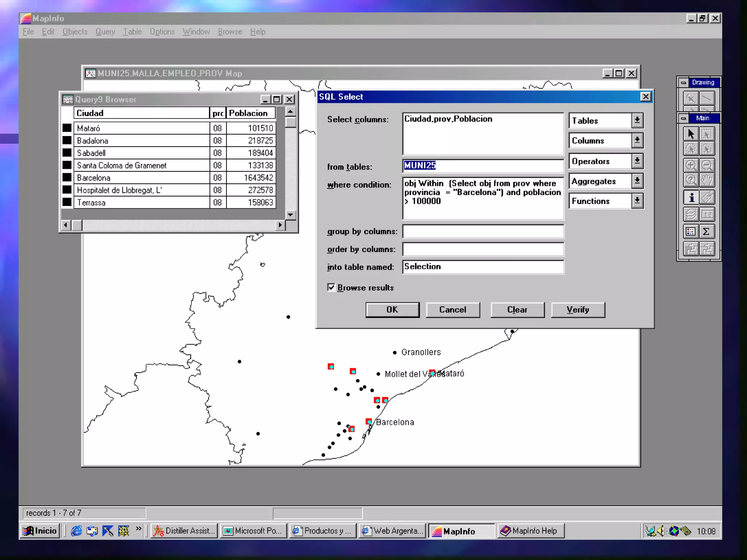Image resolution: width=747 pixels, height=560 pixels.
Task: Expand the Tables dropdown
Action: pos(637,120)
